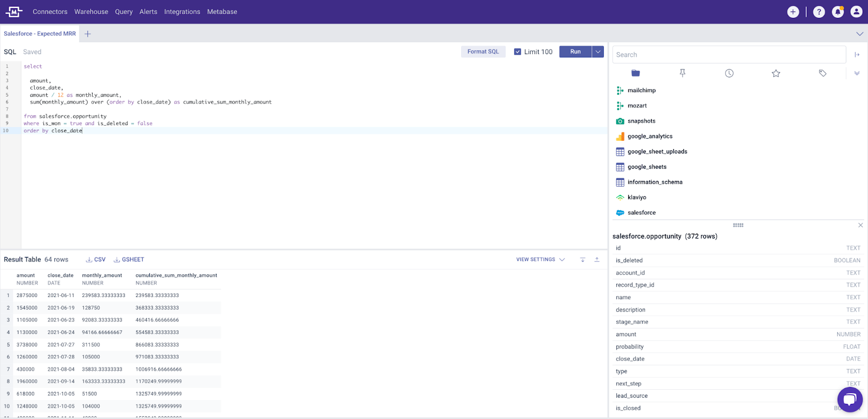Open the chat support bubble
Screen dimensions: 868x419
point(850,400)
